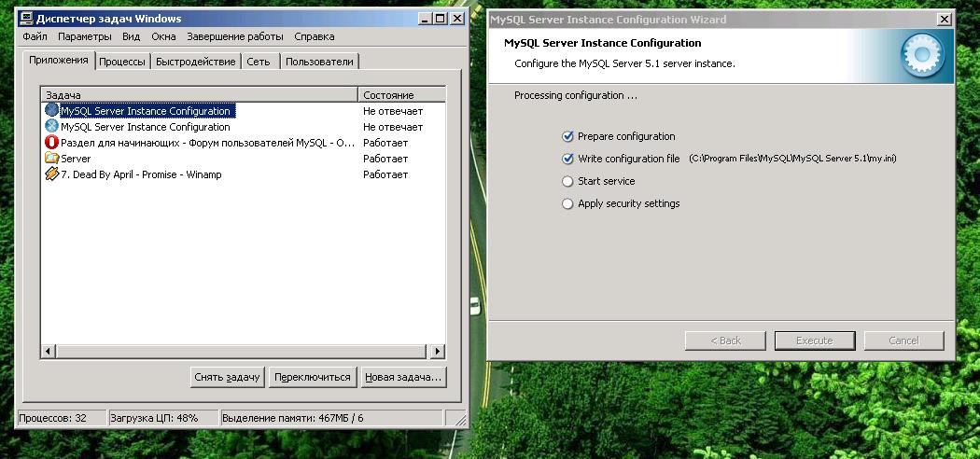Viewport: 980px width, 459px height.
Task: Toggle the Prepare configuration checkbox
Action: tap(567, 136)
